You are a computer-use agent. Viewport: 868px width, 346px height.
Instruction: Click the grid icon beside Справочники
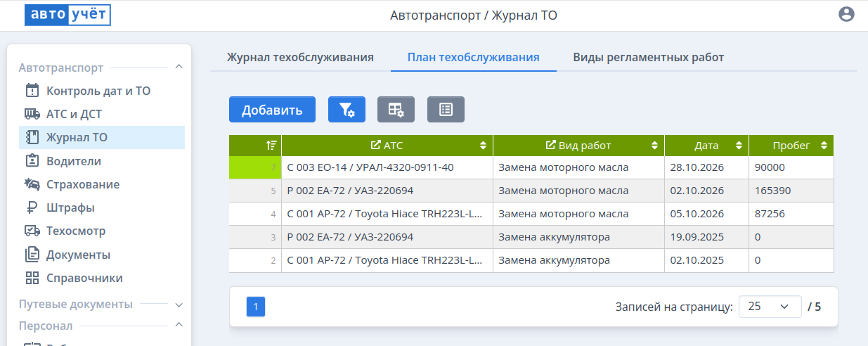[32, 278]
